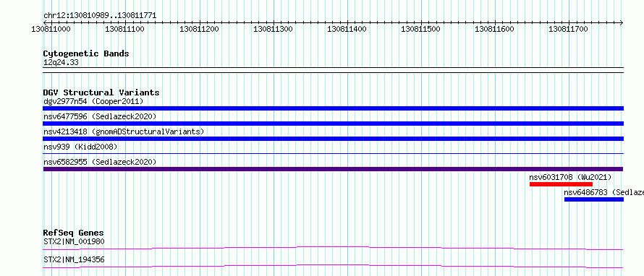
Task: Select the red nsv6031708 variant bar
Action: [561, 184]
